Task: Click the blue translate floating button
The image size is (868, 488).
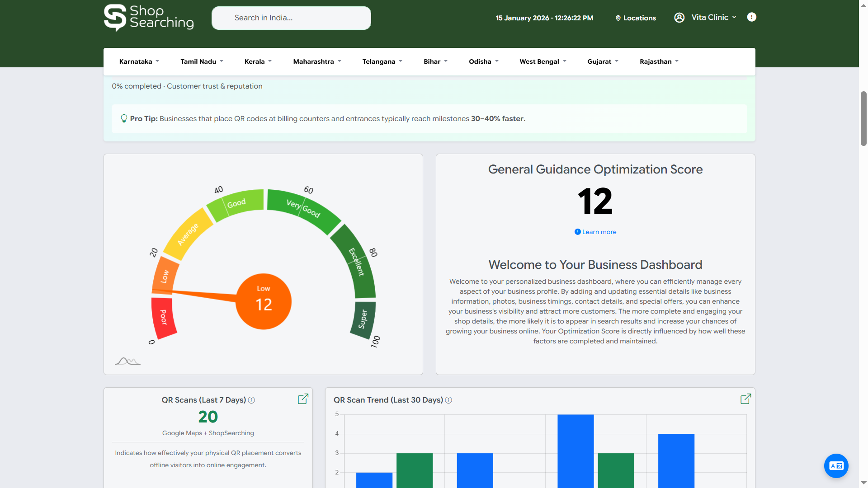Action: (x=836, y=466)
